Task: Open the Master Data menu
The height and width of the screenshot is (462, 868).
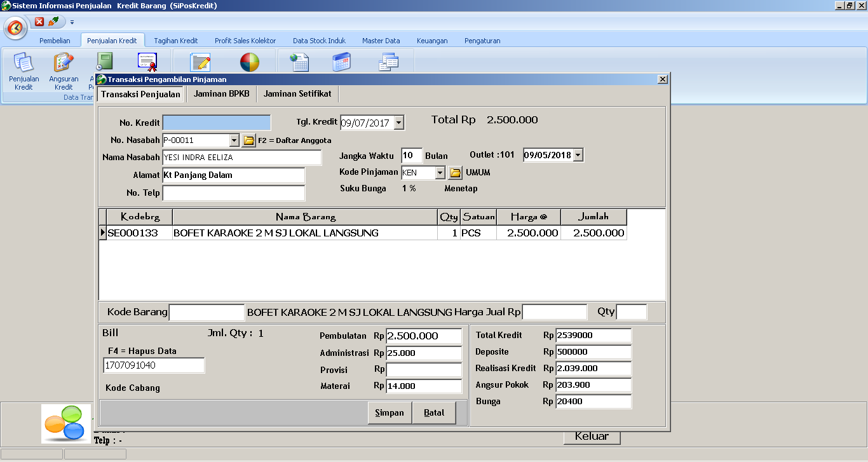Action: tap(381, 40)
